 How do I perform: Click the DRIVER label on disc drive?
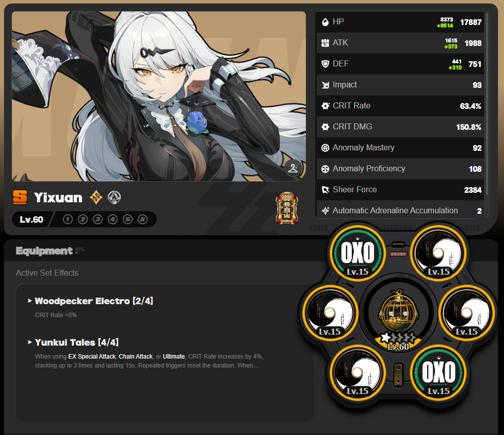398,254
